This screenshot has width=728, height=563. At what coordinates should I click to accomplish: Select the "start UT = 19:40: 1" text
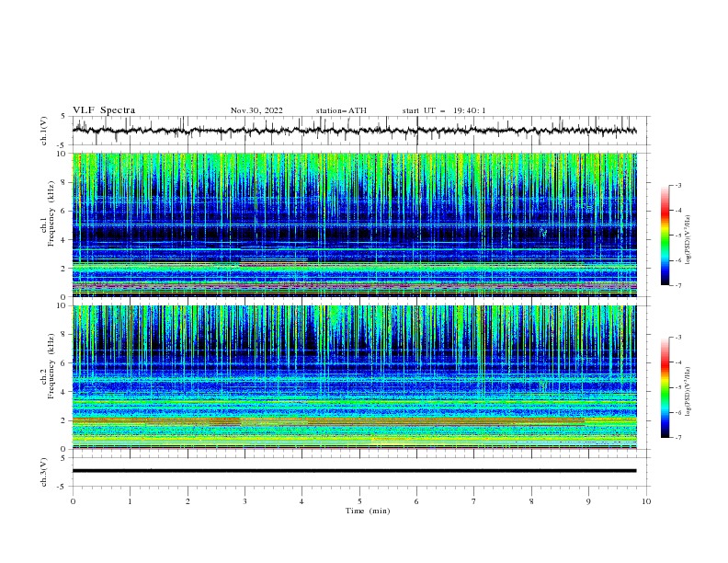pyautogui.click(x=444, y=110)
